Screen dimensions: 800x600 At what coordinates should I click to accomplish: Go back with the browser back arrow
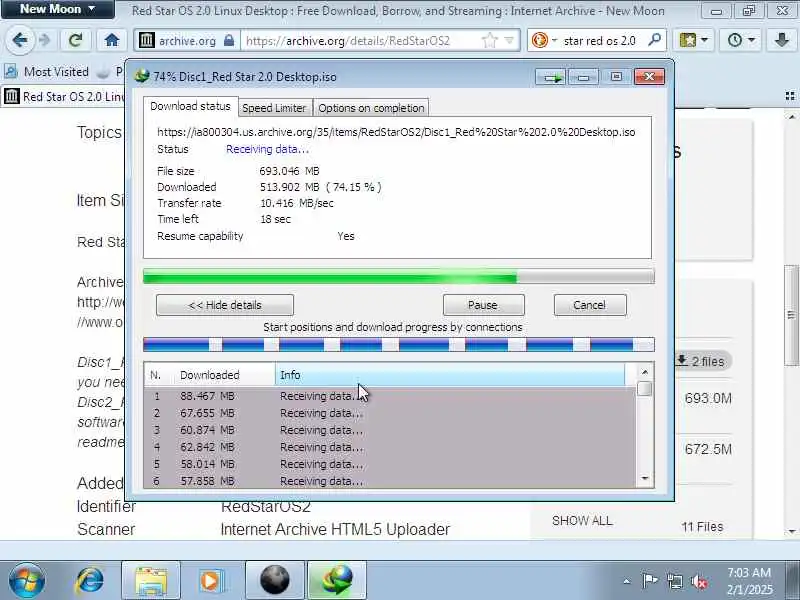(20, 40)
